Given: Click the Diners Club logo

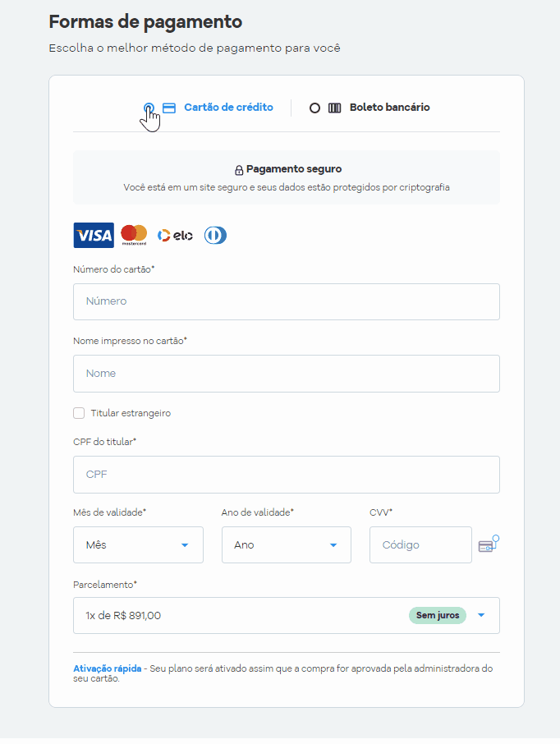Looking at the screenshot, I should point(215,236).
